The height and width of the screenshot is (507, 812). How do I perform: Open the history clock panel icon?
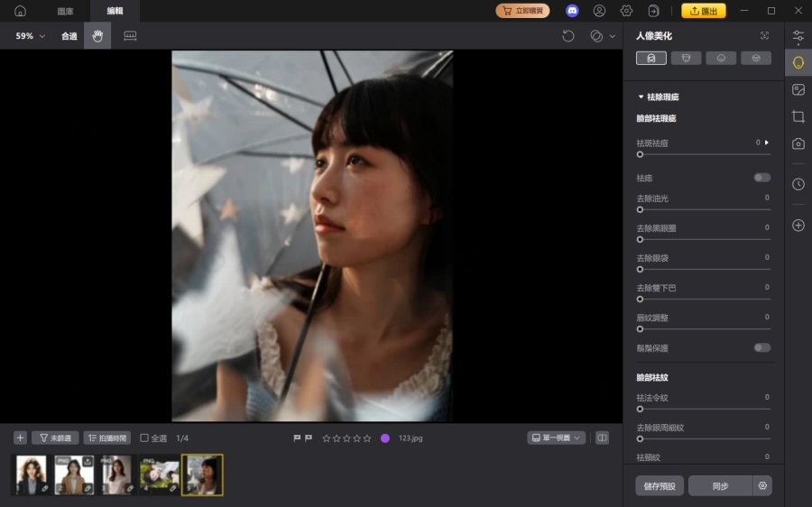point(798,184)
